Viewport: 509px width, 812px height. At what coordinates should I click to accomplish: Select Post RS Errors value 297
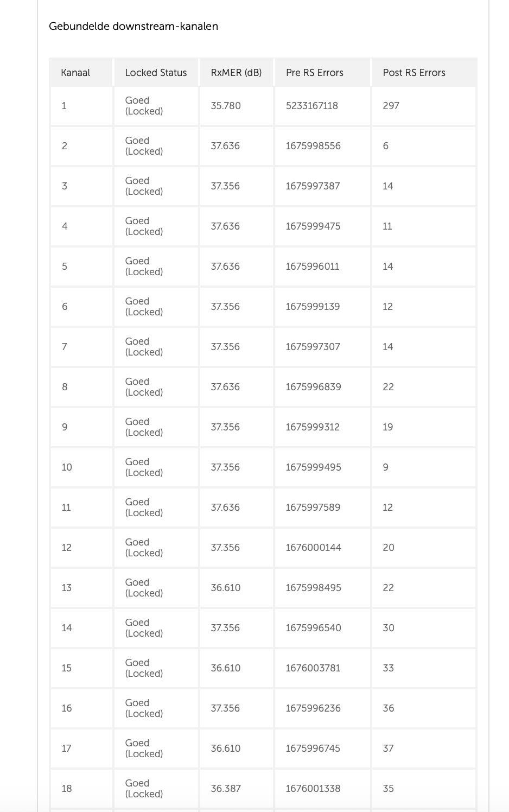(391, 106)
